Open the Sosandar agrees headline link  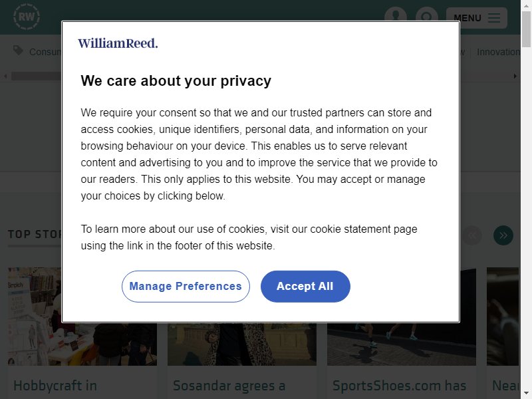(229, 386)
